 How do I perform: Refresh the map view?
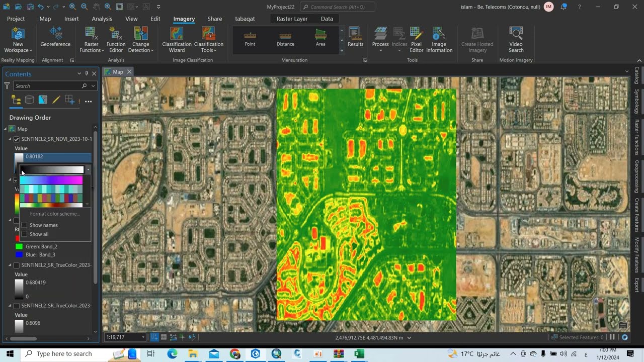[624, 337]
